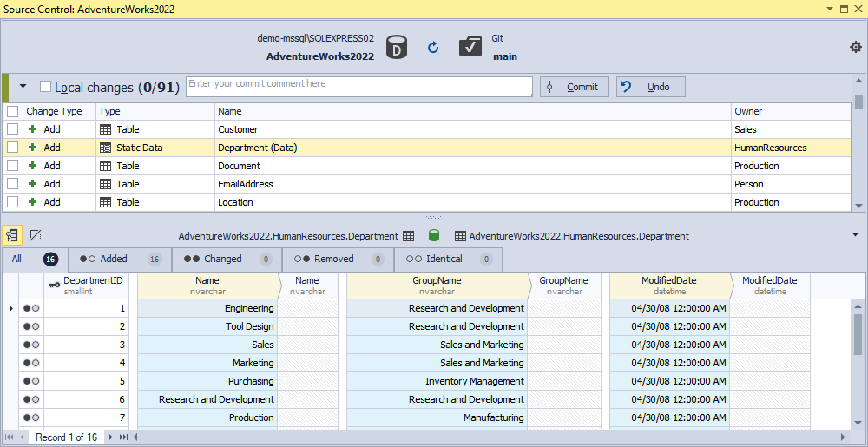Check the Department (Data) row checkbox
Screen dimensions: 868x447
coord(12,148)
